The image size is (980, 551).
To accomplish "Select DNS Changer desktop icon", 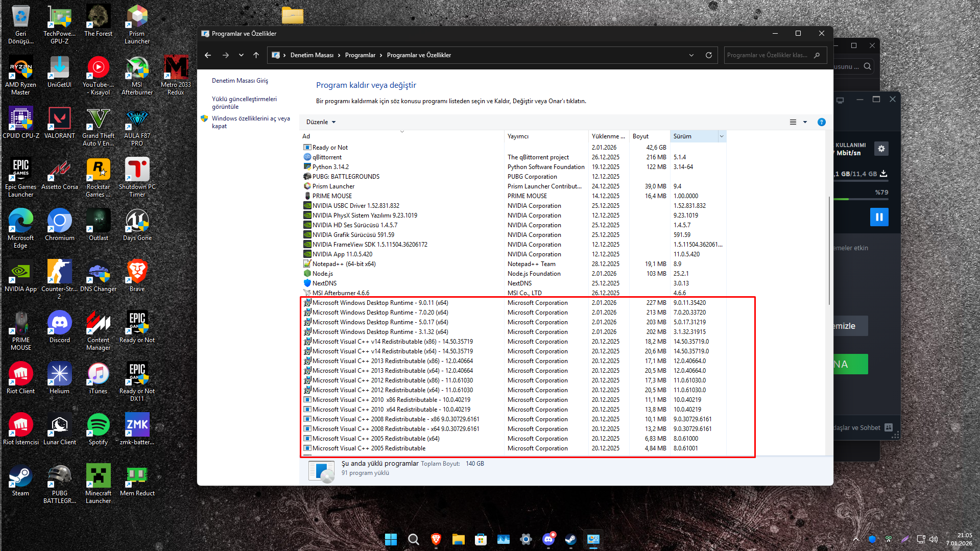I will pyautogui.click(x=98, y=276).
